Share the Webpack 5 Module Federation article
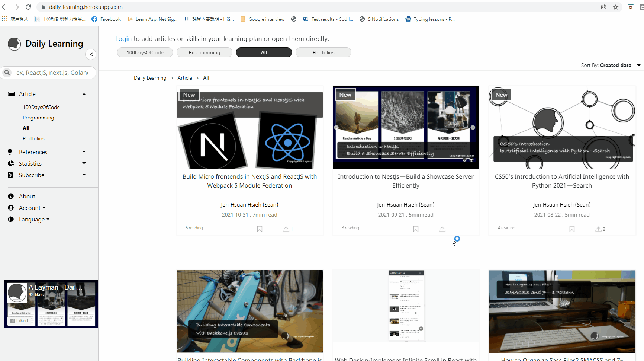The height and width of the screenshot is (361, 644). click(x=286, y=229)
